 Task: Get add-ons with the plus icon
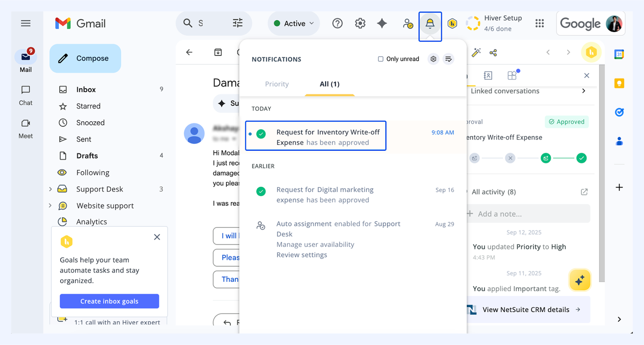(x=619, y=187)
